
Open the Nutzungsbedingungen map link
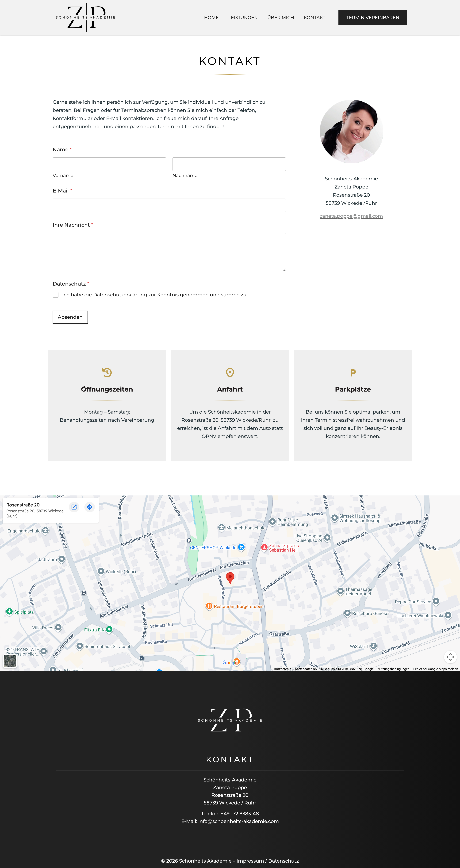click(393, 669)
